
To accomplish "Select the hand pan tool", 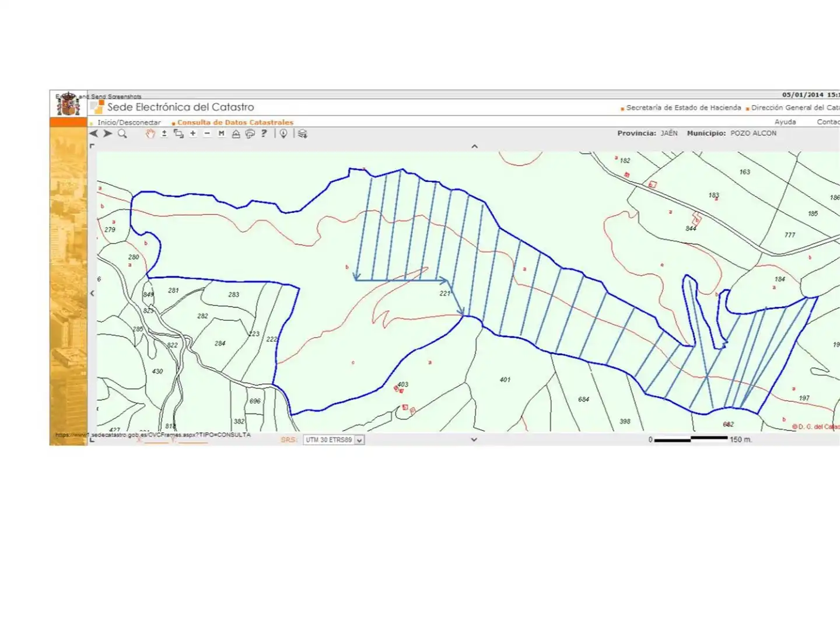I will (x=150, y=134).
